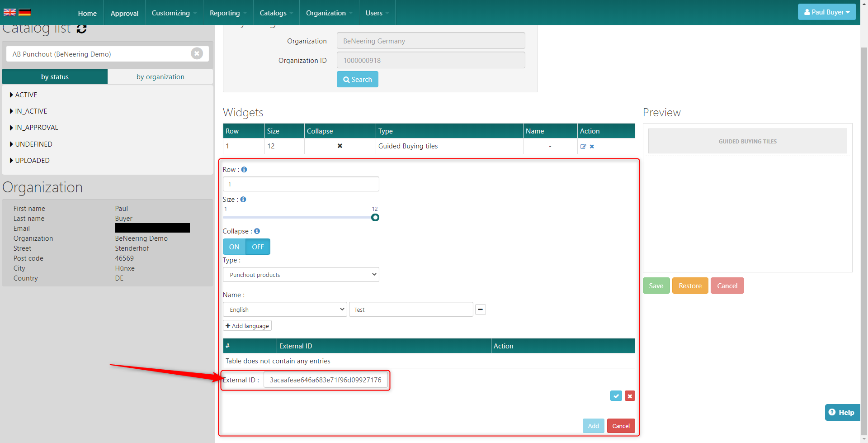Click the Add language button
This screenshot has height=443, width=868.
247,326
